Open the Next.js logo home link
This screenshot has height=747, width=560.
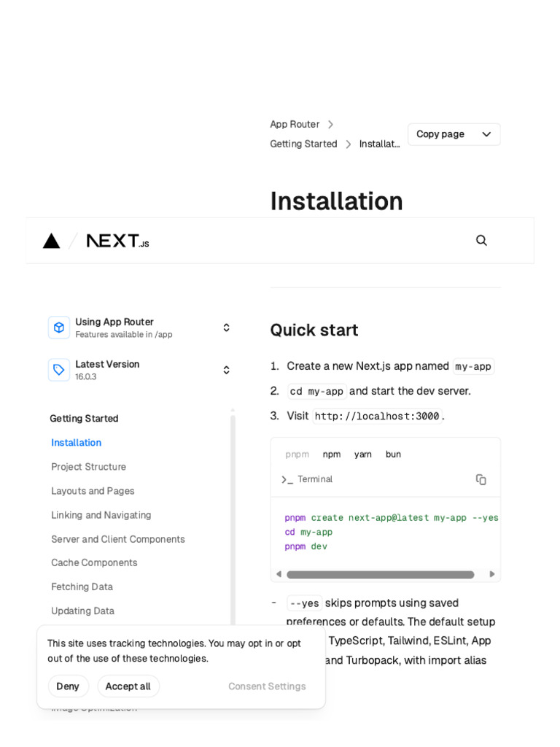[117, 241]
